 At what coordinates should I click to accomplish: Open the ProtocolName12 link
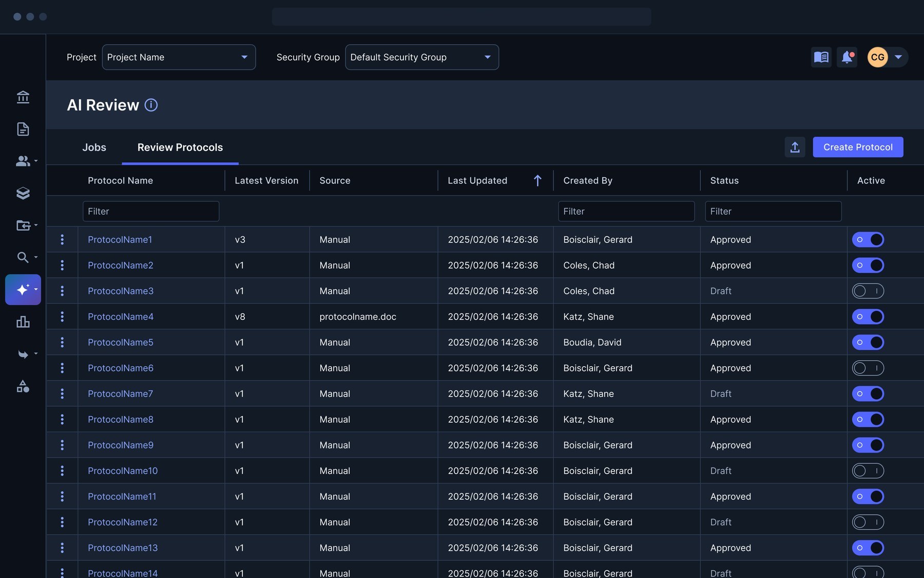123,522
